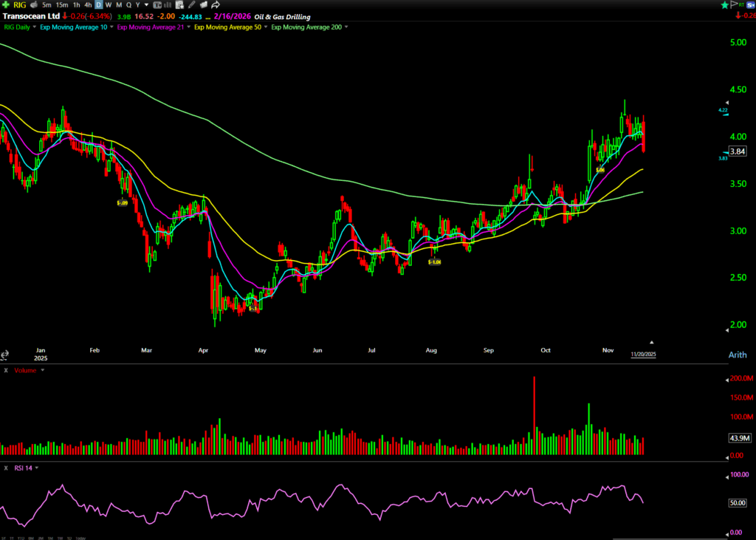Click the green plus add-indicator icon

(6, 5)
